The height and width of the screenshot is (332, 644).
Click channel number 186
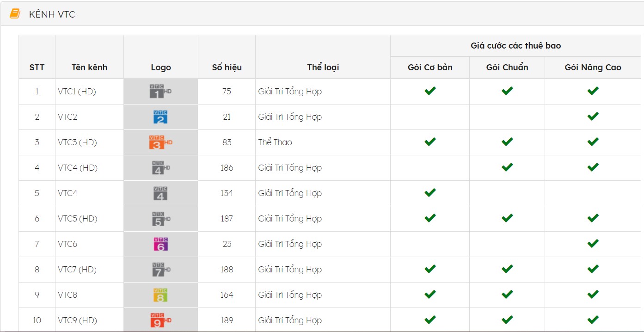point(227,168)
